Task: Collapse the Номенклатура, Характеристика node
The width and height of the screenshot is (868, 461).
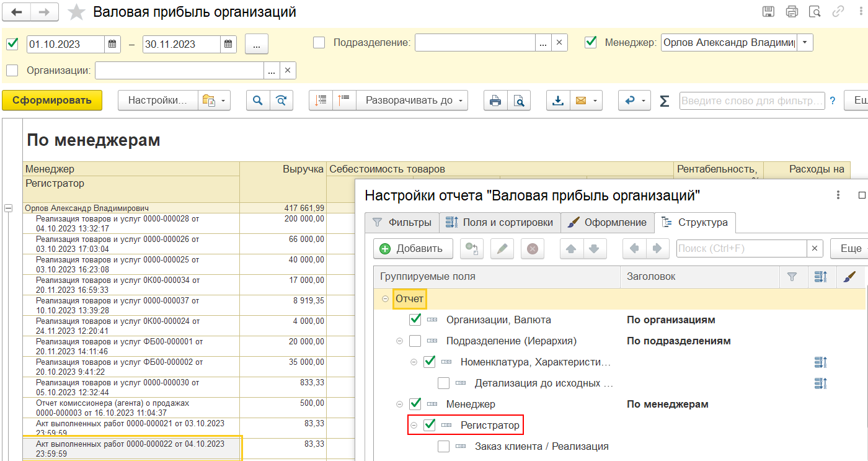Action: click(x=414, y=362)
